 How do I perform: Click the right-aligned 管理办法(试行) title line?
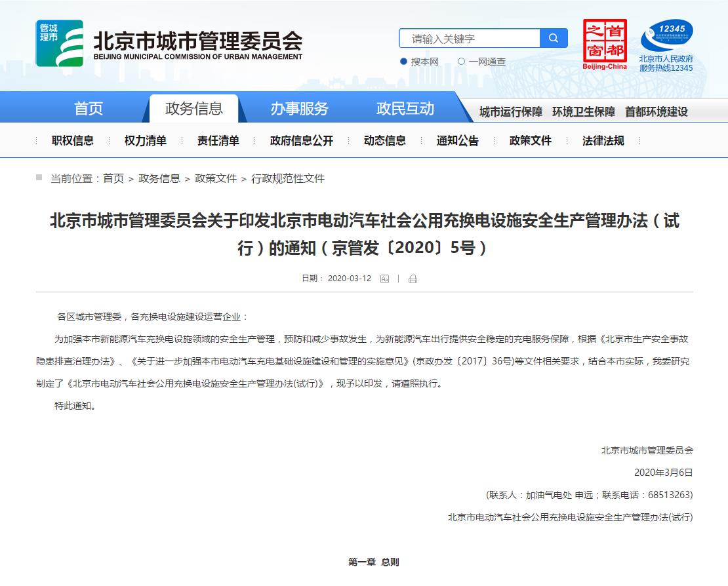pyautogui.click(x=570, y=517)
